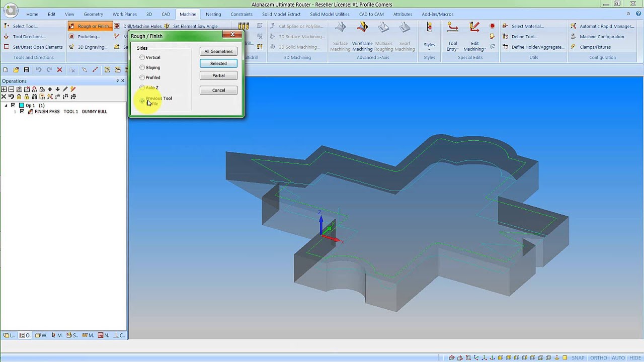Click the All Geometries button
Viewport: 644px width, 362px height.
pos(218,51)
